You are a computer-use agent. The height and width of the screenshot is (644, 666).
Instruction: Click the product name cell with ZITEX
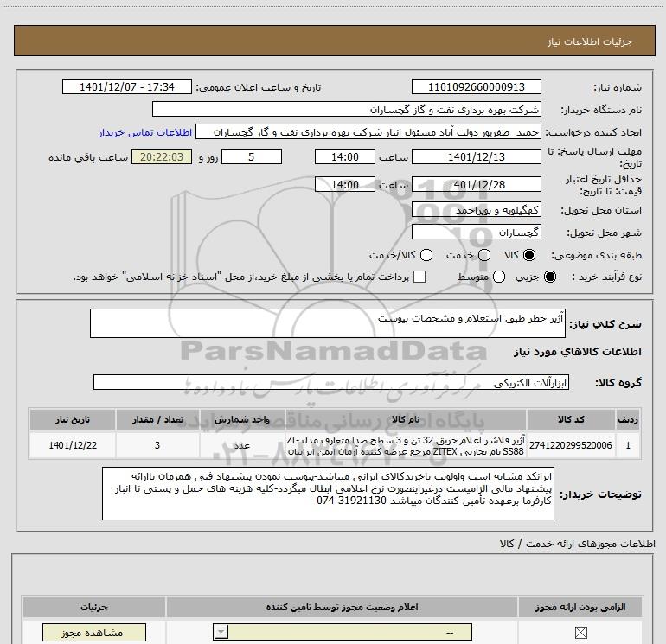click(405, 445)
